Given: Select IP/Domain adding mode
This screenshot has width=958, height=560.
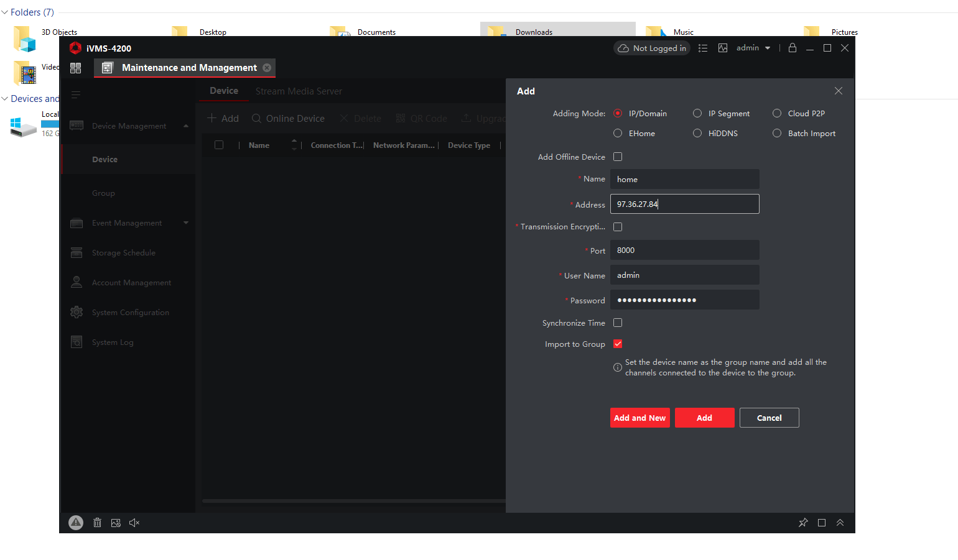Looking at the screenshot, I should [618, 113].
